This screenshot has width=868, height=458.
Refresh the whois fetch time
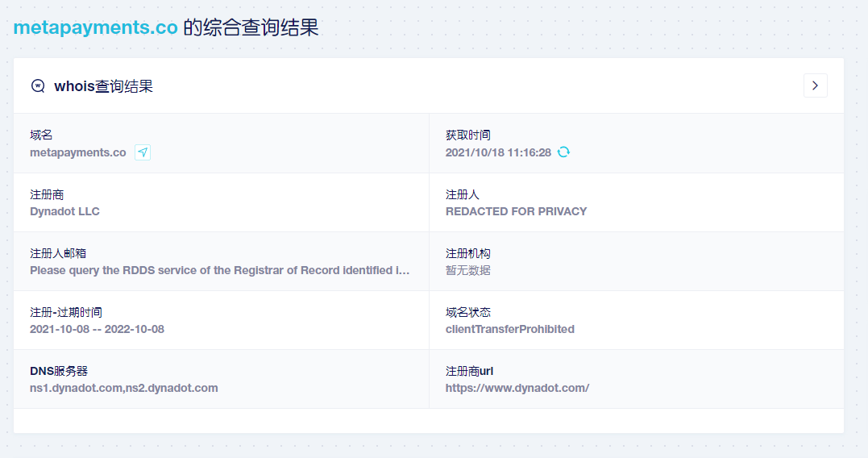pos(563,152)
